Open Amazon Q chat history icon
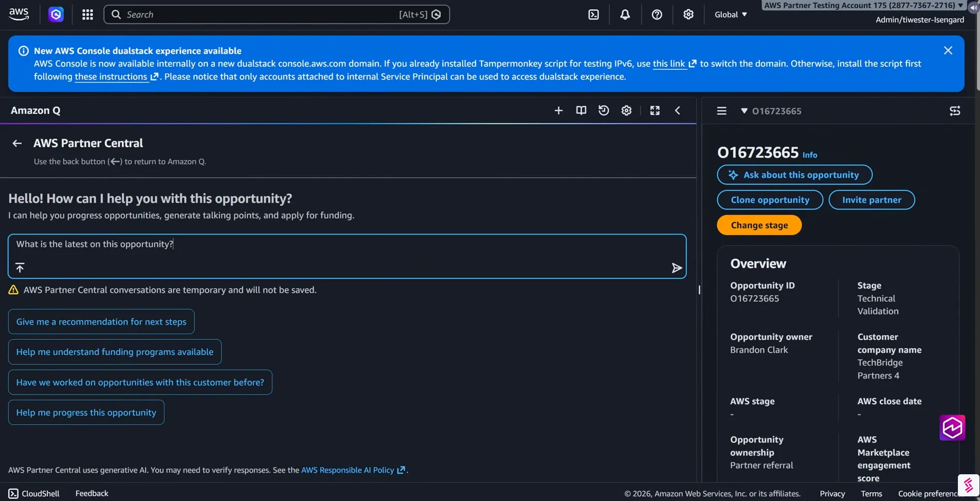The image size is (980, 501). click(604, 111)
